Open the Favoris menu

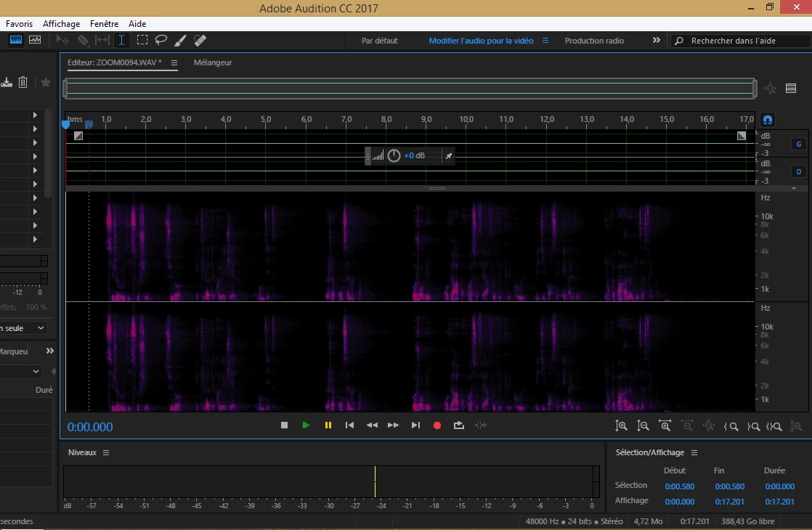click(x=19, y=24)
